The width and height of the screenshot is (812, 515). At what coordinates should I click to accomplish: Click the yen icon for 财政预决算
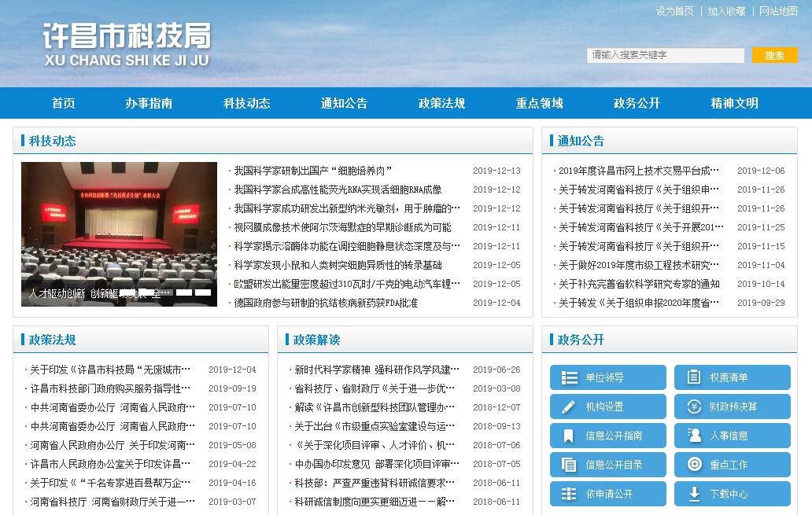(693, 407)
